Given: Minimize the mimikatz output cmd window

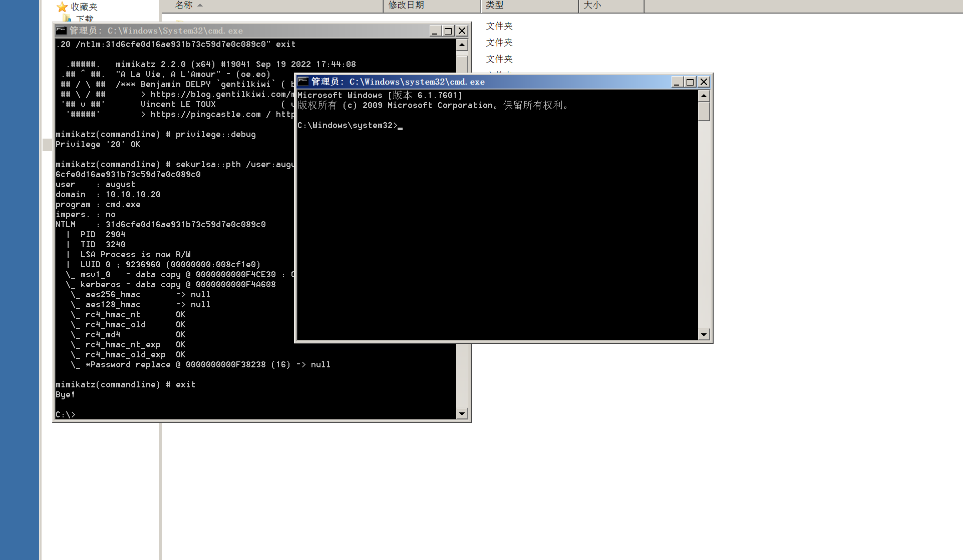Looking at the screenshot, I should tap(435, 31).
